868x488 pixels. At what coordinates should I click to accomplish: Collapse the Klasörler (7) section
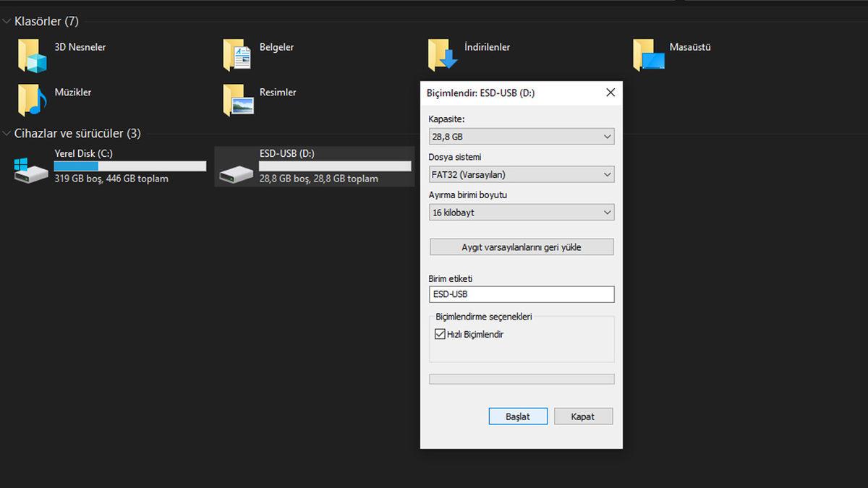click(7, 21)
